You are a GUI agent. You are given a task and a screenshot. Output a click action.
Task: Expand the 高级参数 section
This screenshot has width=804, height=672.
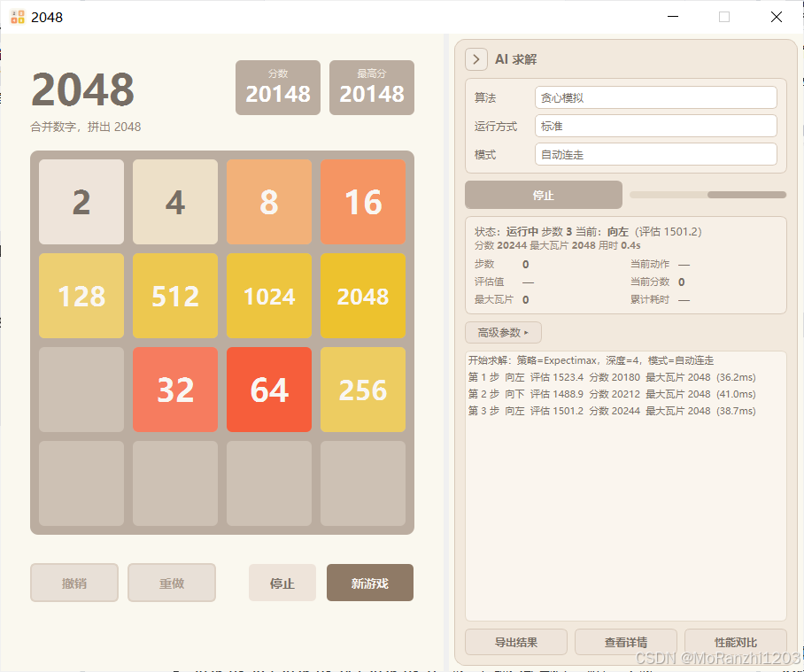[x=503, y=333]
